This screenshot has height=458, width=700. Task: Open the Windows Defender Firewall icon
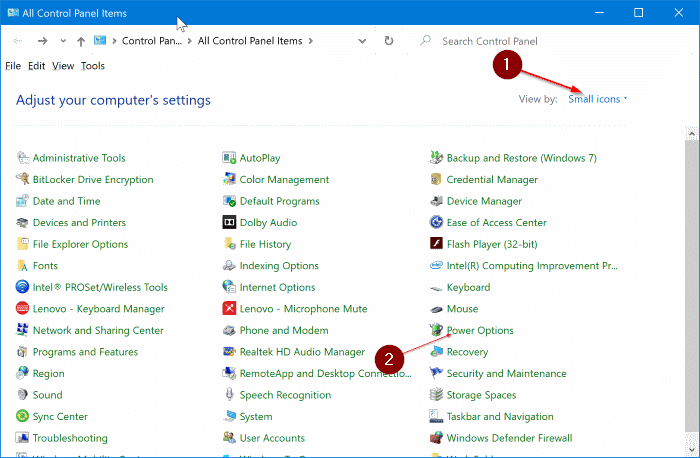(436, 438)
